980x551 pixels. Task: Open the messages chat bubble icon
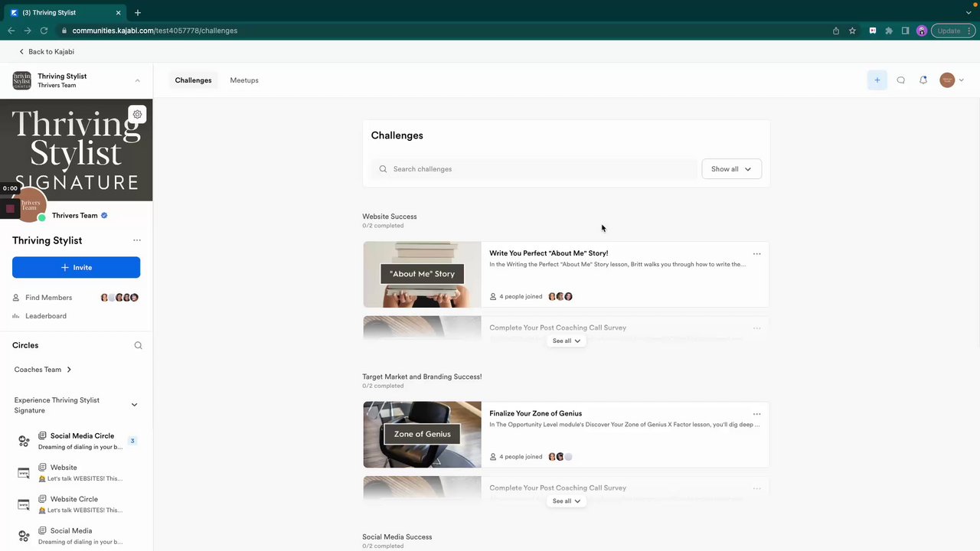[901, 80]
